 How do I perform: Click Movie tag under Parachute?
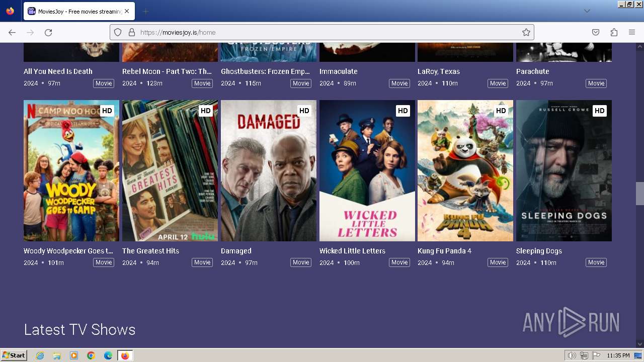click(x=596, y=83)
